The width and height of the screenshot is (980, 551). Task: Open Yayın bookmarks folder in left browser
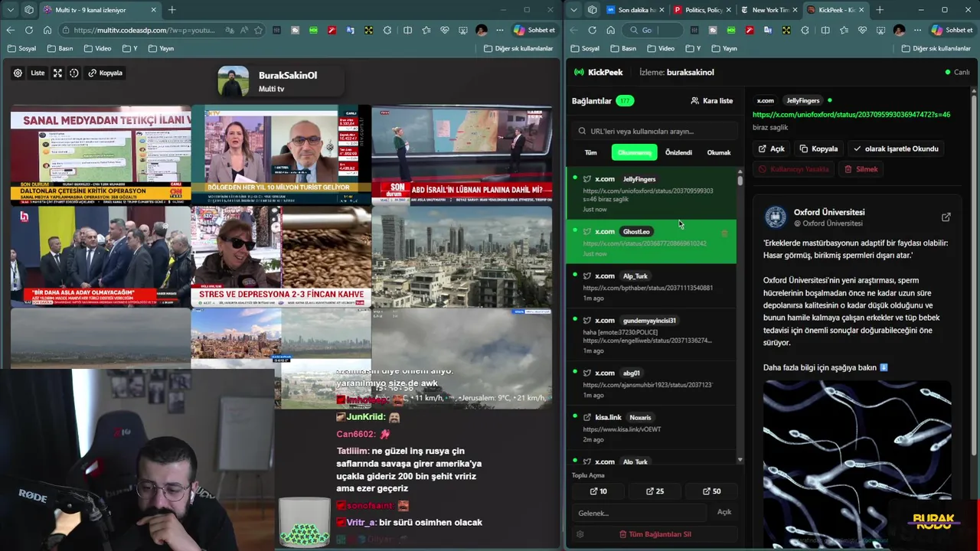coord(161,48)
